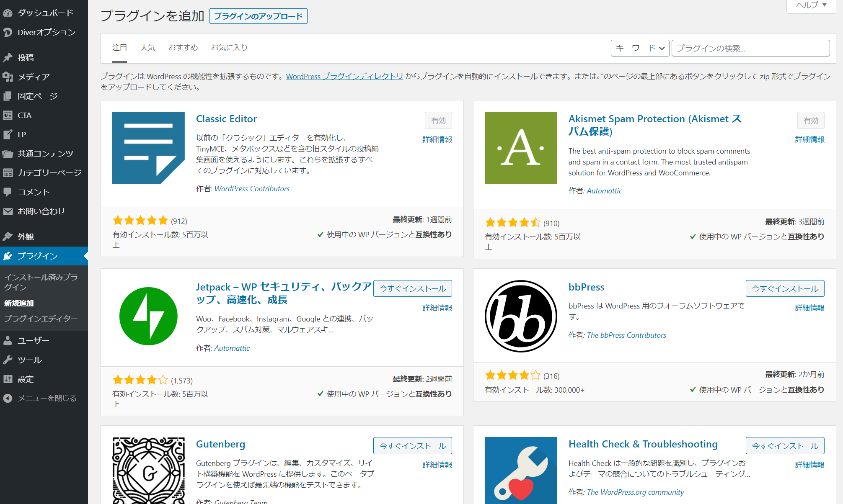The image size is (843, 504).
Task: Open 詳細情報 for Akismet
Action: [810, 140]
